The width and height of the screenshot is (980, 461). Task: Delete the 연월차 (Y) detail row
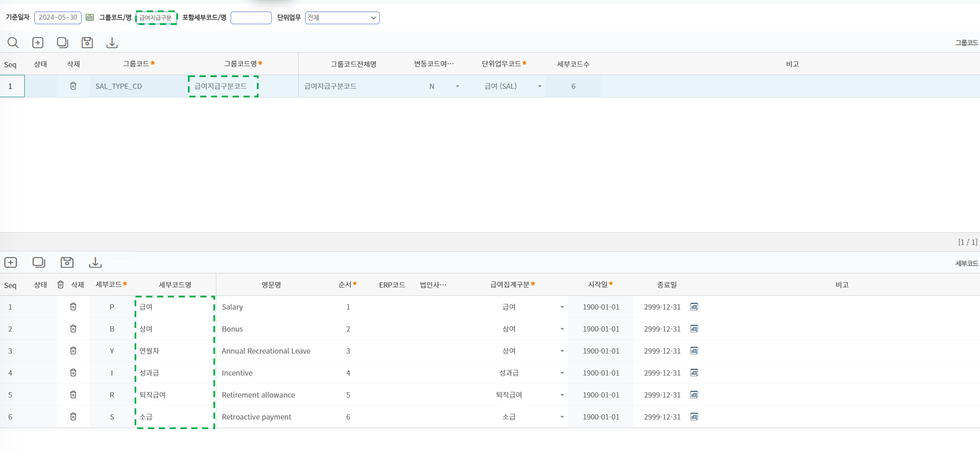pos(73,351)
